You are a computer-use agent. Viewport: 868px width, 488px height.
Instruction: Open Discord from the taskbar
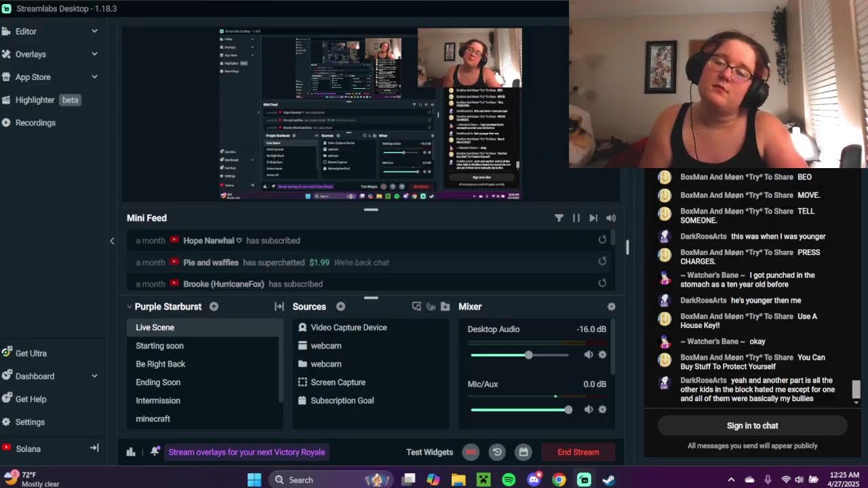point(534,480)
